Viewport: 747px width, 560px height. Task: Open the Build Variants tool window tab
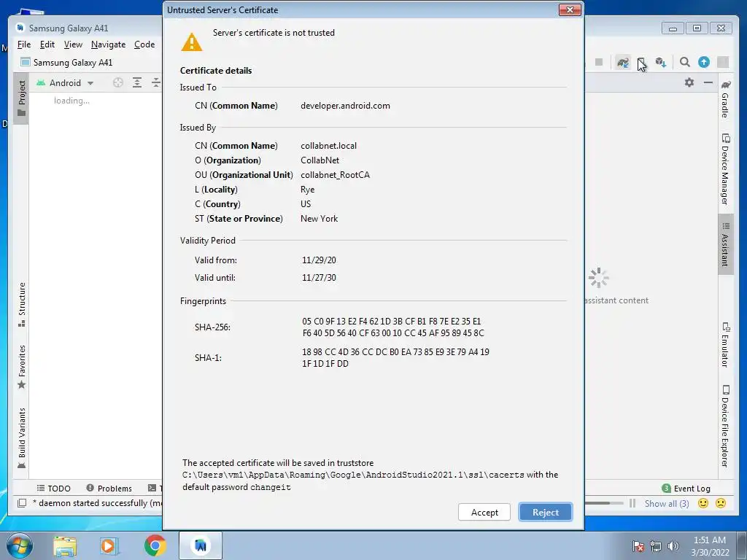click(x=21, y=438)
